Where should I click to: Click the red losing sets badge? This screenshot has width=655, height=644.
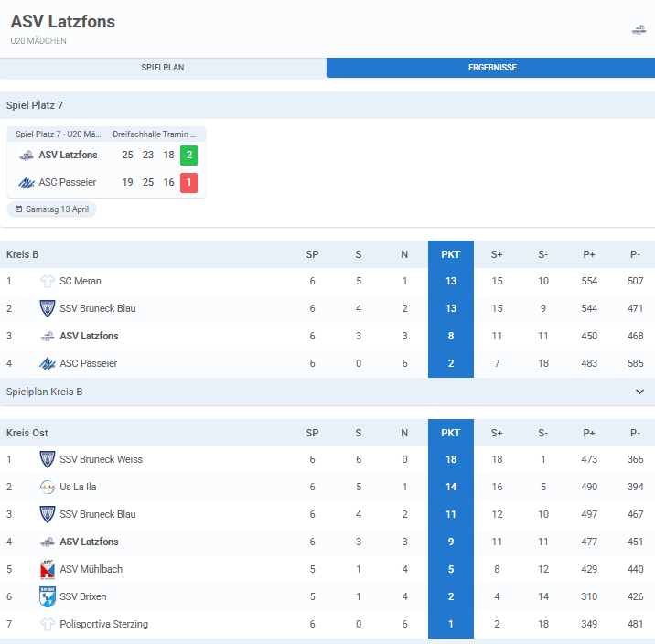188,183
